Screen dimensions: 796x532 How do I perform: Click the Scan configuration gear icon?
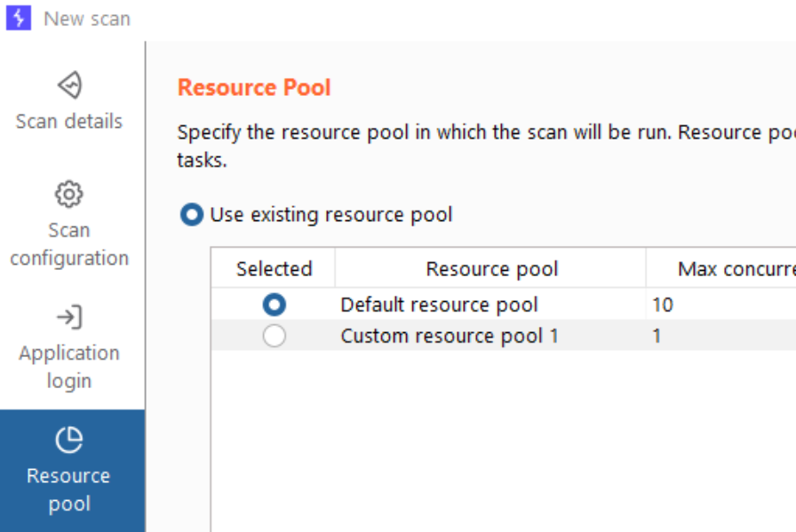[x=69, y=194]
